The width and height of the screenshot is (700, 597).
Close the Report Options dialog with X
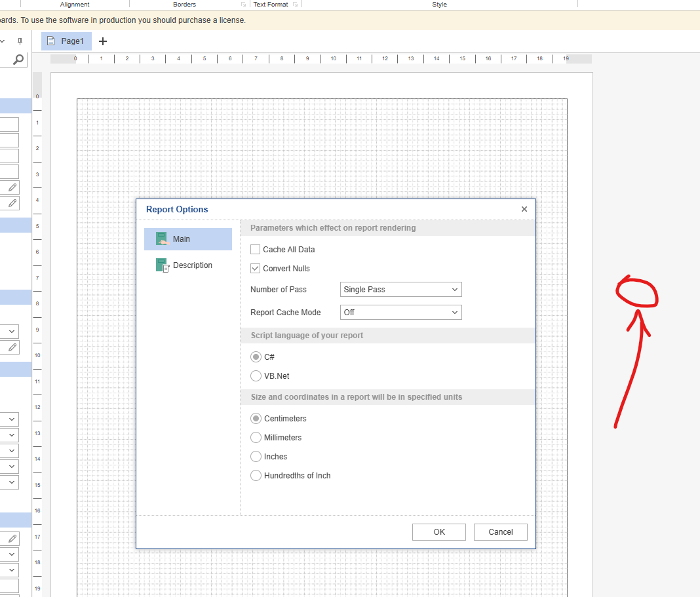[524, 209]
